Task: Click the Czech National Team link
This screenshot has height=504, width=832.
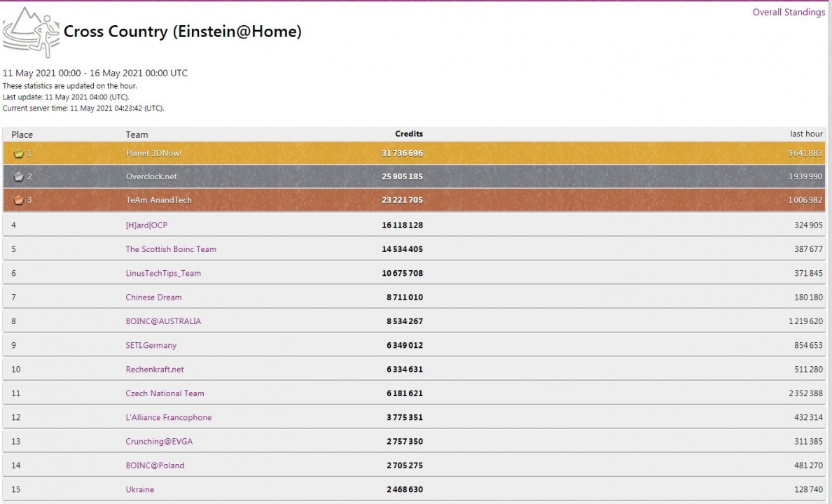Action: pos(165,393)
